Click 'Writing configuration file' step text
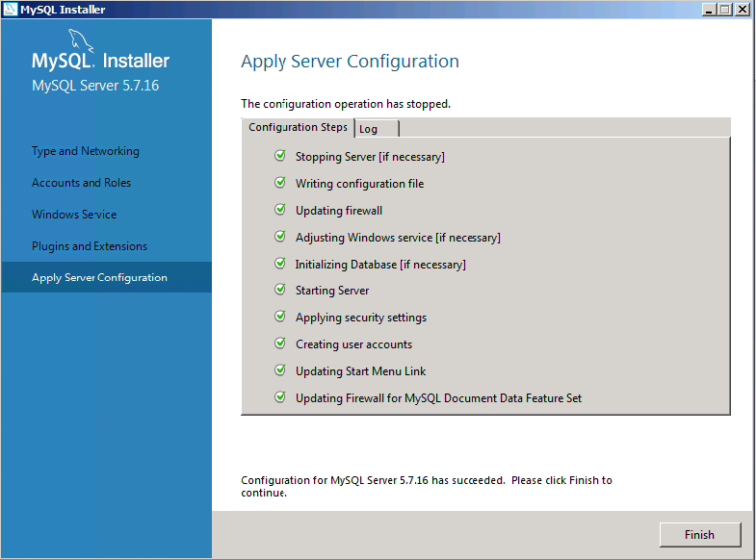This screenshot has height=560, width=756. 359,184
